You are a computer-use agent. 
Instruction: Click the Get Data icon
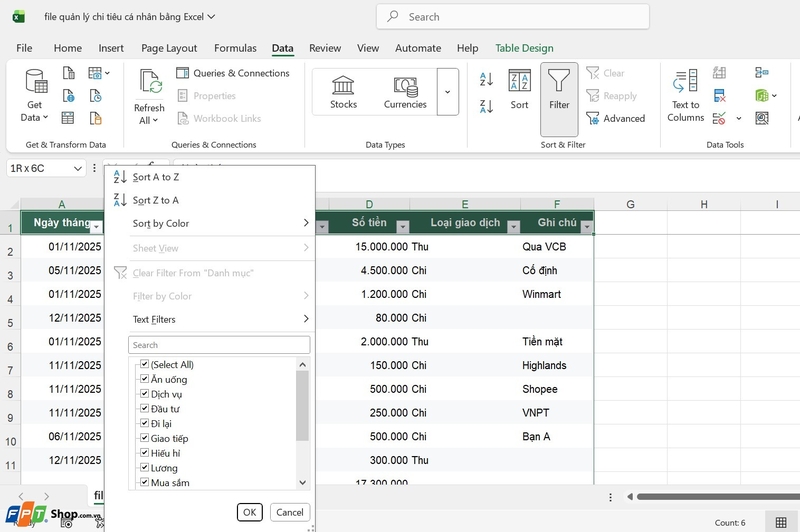[36, 81]
